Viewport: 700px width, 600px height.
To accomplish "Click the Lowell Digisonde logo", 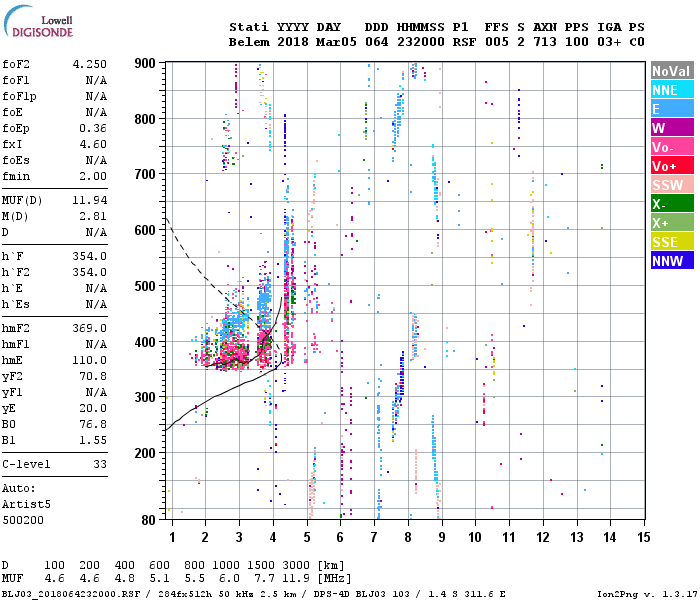I will (38, 21).
